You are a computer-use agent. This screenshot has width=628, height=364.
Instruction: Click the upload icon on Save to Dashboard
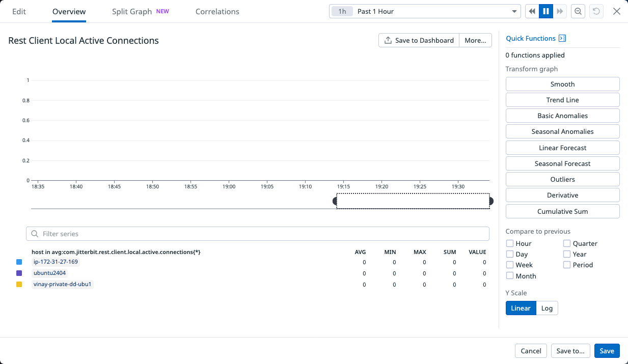click(x=388, y=40)
